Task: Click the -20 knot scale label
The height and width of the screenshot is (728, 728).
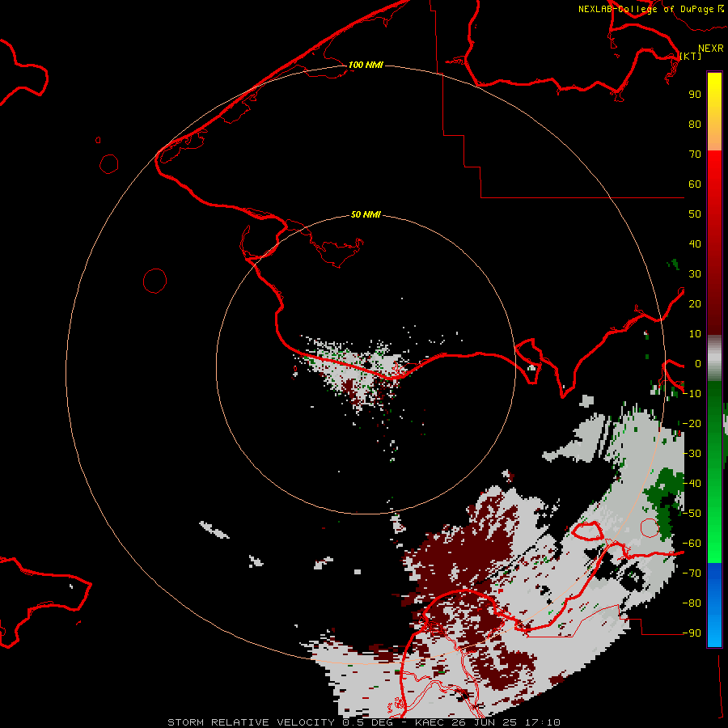Action: 692,424
